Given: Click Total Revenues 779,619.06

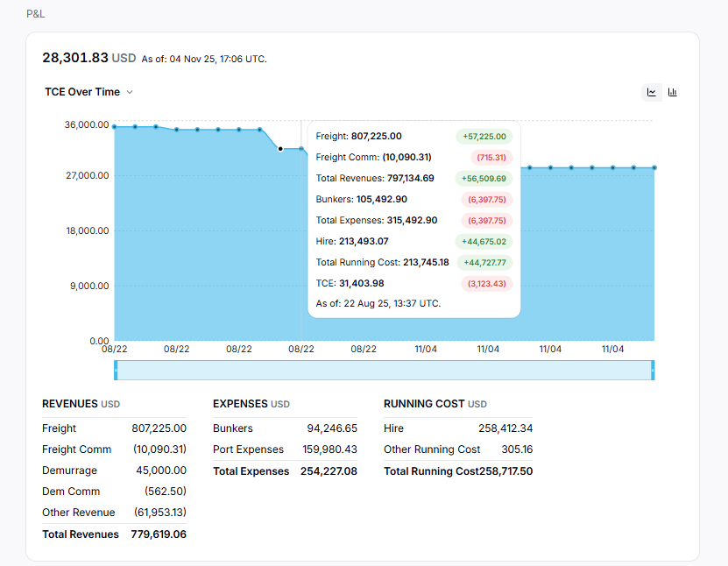Looking at the screenshot, I should [x=114, y=534].
